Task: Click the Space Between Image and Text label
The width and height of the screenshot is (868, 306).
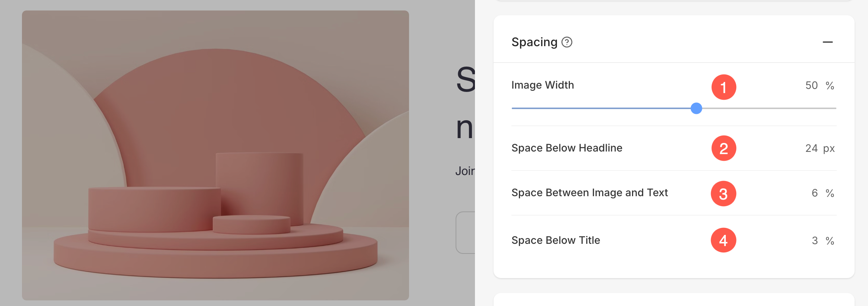Action: point(589,193)
